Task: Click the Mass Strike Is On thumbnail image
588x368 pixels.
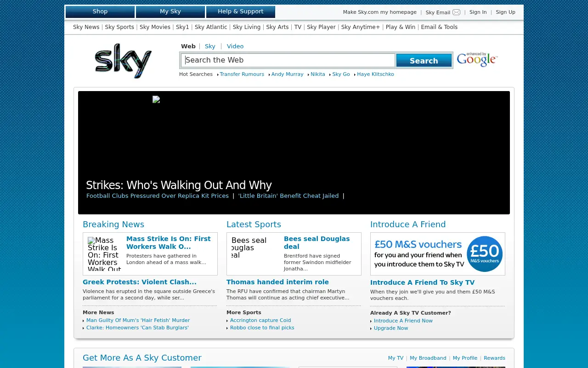Action: point(104,253)
